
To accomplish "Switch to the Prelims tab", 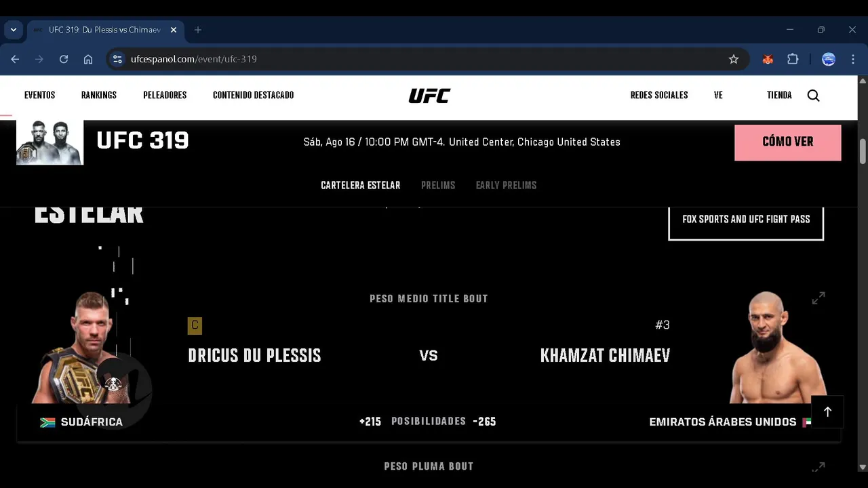I will [438, 185].
